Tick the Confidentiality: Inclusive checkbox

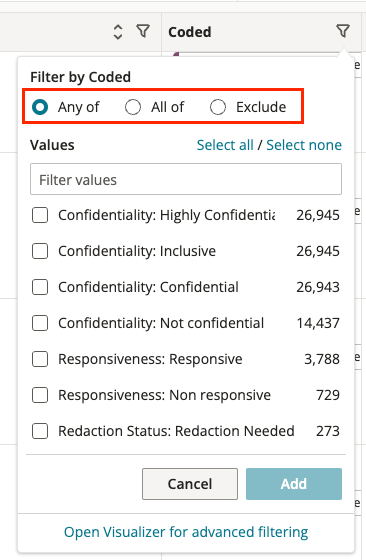point(40,251)
